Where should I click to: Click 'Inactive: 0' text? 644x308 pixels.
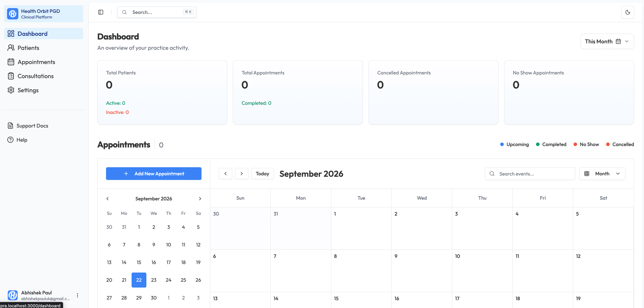[x=117, y=112]
